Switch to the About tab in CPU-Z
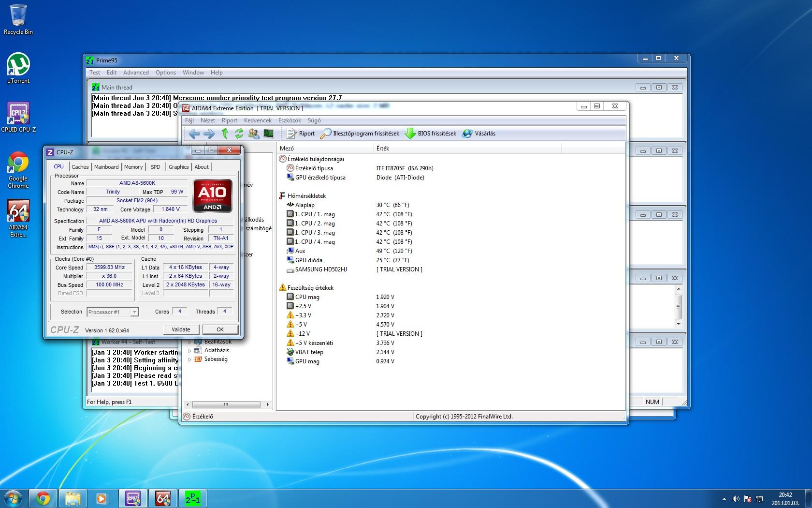812x508 pixels. coord(202,167)
